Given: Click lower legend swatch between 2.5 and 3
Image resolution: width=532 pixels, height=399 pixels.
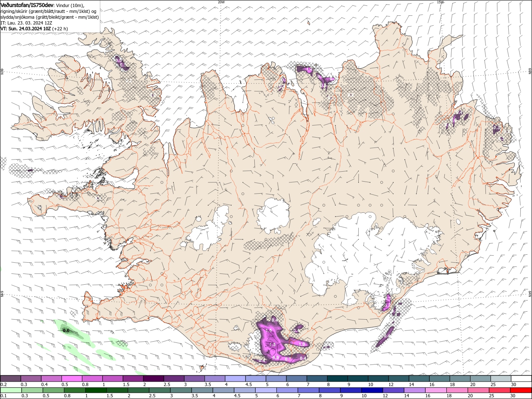Looking at the screenshot, I should (x=159, y=390).
